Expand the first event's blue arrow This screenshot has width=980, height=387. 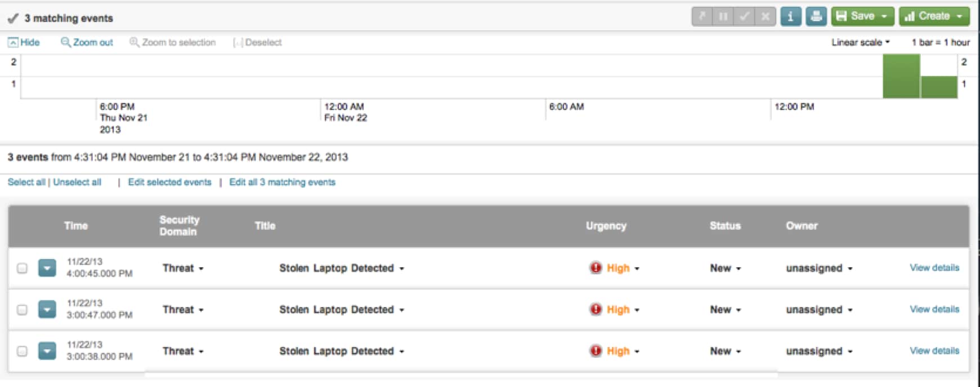[47, 268]
